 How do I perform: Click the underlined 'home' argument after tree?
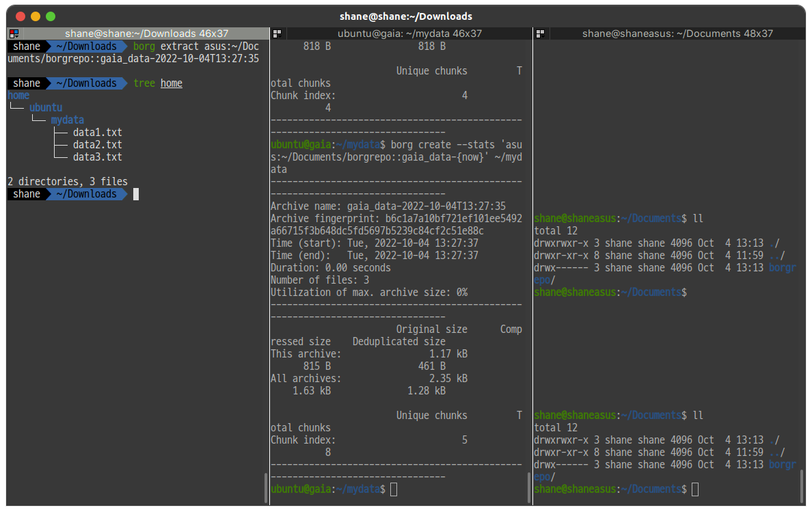click(x=172, y=83)
